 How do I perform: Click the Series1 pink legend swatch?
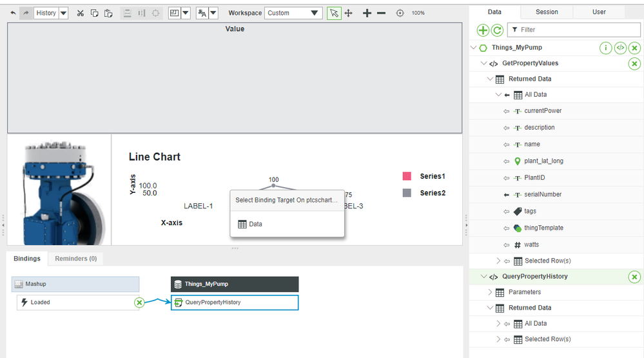click(407, 176)
